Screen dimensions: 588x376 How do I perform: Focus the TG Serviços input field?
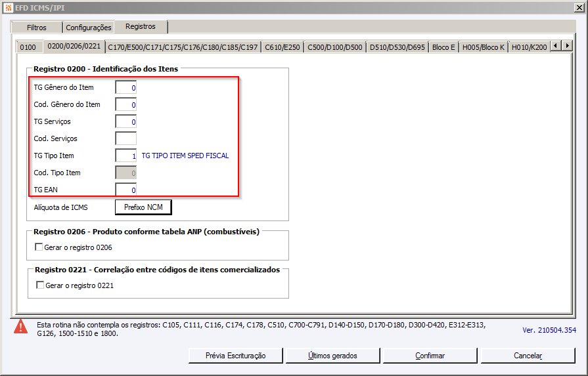pos(125,121)
